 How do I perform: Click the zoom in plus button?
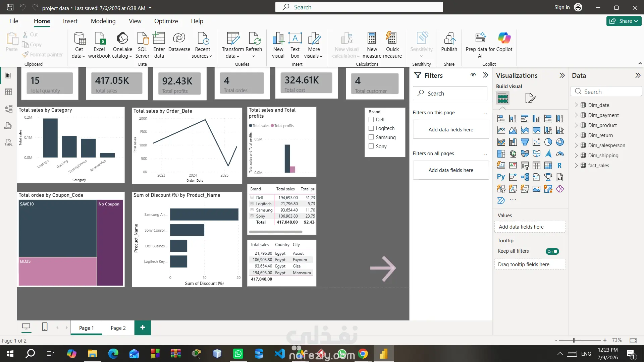[605, 340]
